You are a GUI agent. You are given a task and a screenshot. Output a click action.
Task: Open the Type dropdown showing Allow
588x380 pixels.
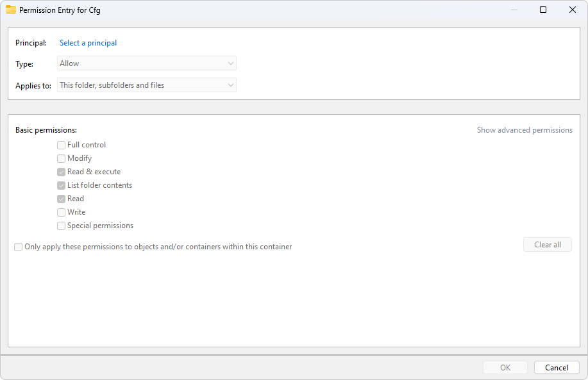(x=147, y=63)
